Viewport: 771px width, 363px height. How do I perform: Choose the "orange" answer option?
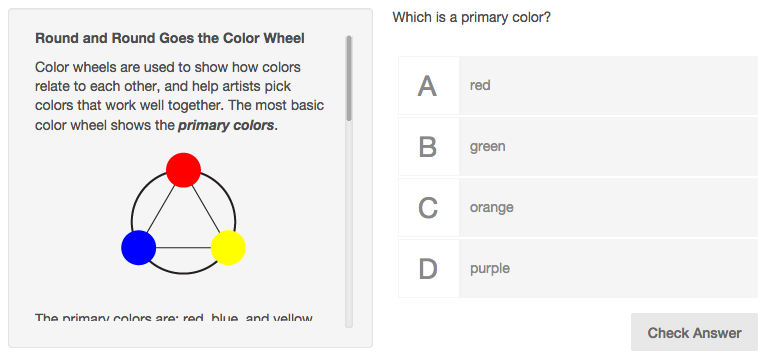(x=578, y=208)
